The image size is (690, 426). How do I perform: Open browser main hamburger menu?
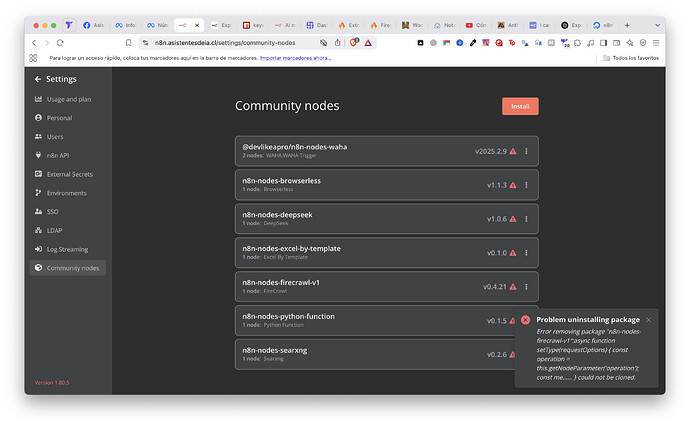point(656,43)
